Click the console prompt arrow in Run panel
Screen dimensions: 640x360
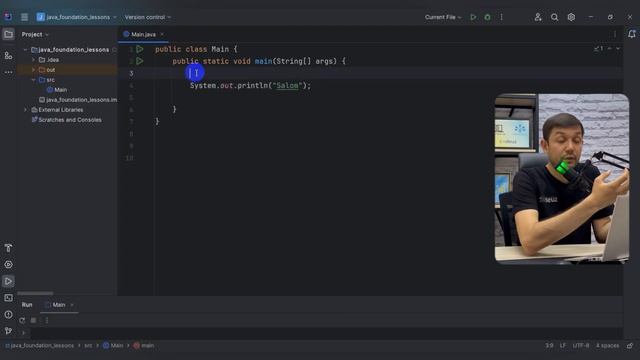coord(23,333)
